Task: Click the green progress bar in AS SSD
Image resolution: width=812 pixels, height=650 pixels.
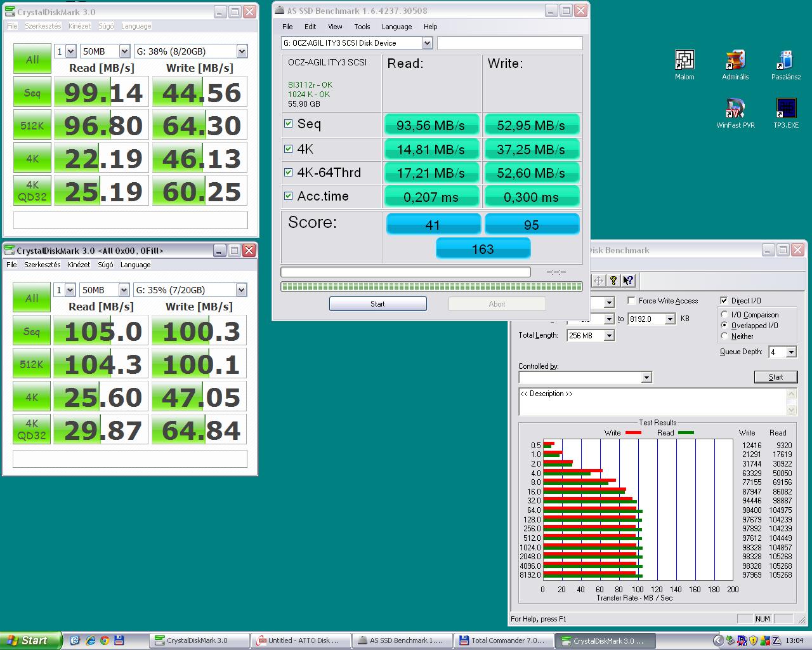Action: (x=431, y=287)
